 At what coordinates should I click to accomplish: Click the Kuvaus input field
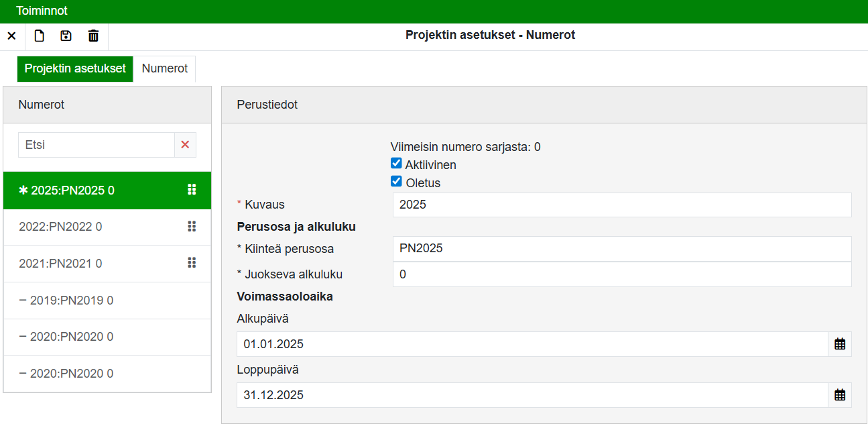tap(621, 205)
